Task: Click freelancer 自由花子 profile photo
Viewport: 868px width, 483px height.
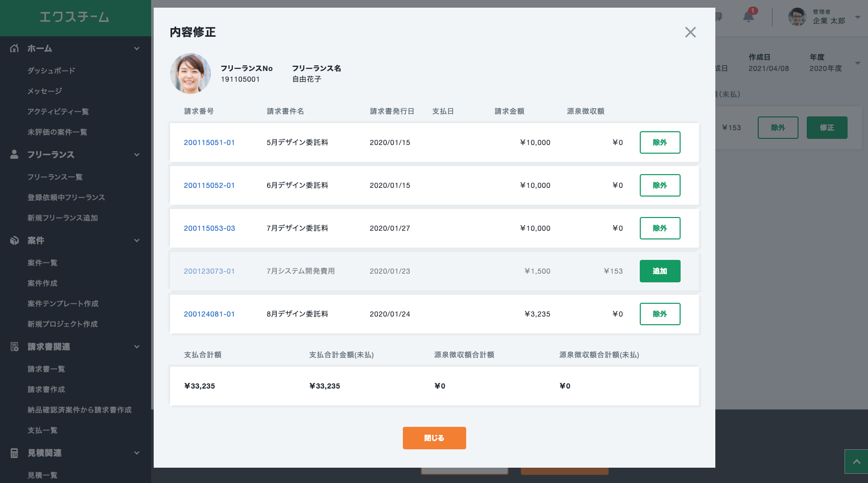Action: [190, 74]
